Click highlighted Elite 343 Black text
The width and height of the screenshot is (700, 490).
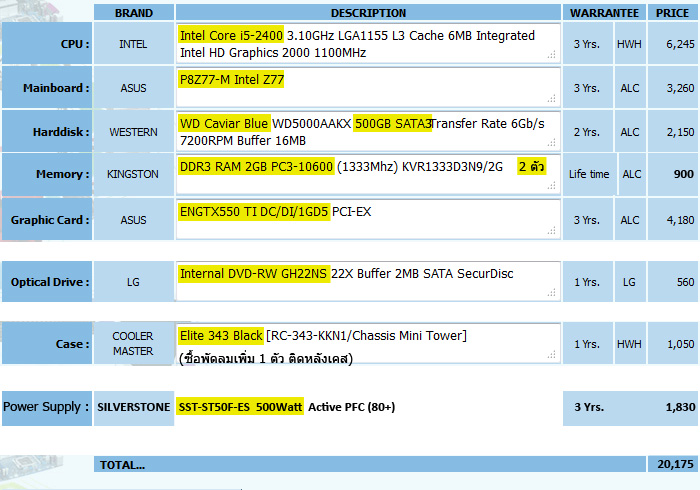pyautogui.click(x=221, y=336)
